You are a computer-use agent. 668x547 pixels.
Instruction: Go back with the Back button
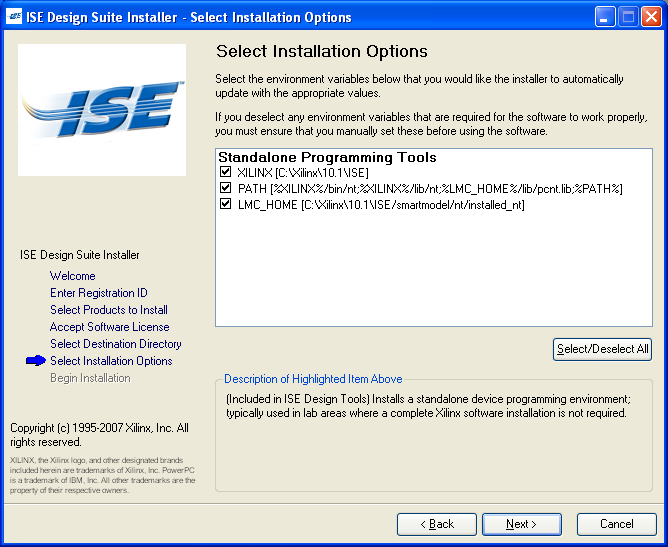click(x=436, y=524)
